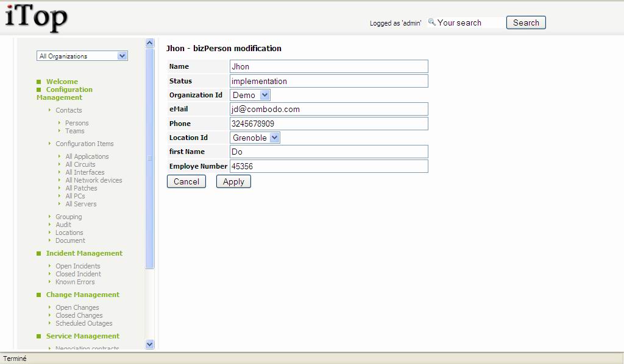The height and width of the screenshot is (364, 624).
Task: Open Service Management menu section
Action: pyautogui.click(x=83, y=336)
